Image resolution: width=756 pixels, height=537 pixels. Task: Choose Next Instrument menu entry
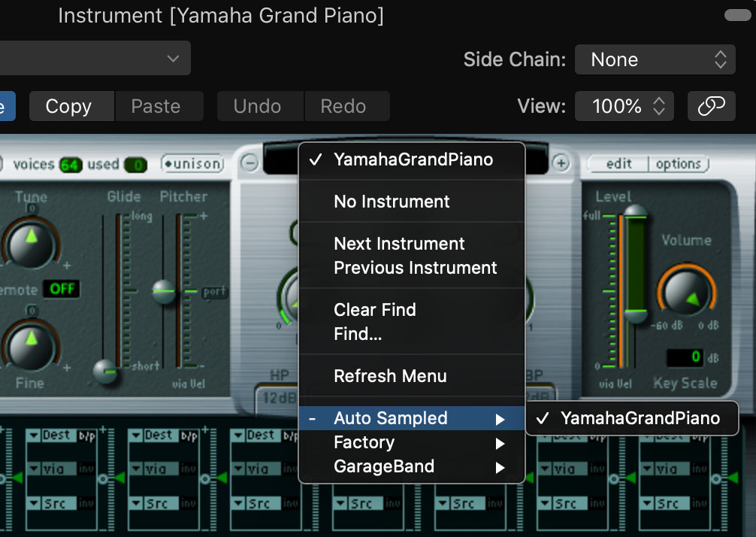pos(412,244)
